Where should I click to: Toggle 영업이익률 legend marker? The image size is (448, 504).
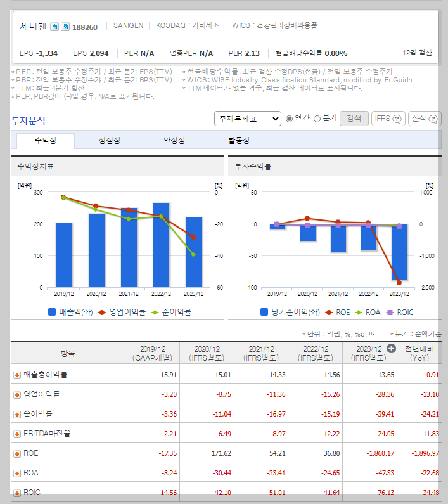point(102,312)
